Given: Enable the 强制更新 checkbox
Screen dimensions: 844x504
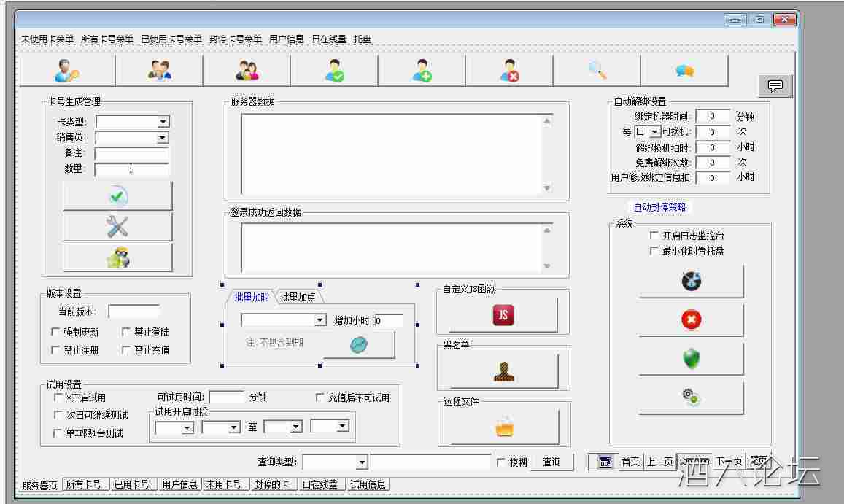Looking at the screenshot, I should [56, 332].
